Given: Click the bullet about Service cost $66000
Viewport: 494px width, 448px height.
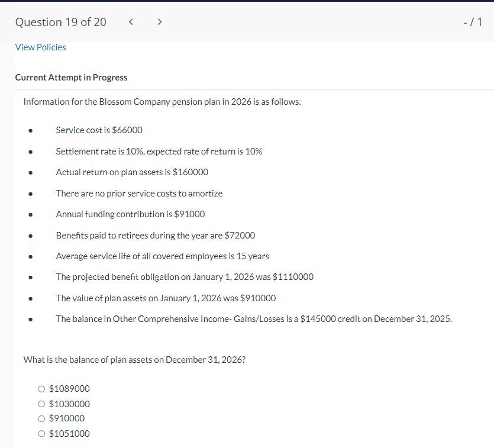Looking at the screenshot, I should coord(99,130).
